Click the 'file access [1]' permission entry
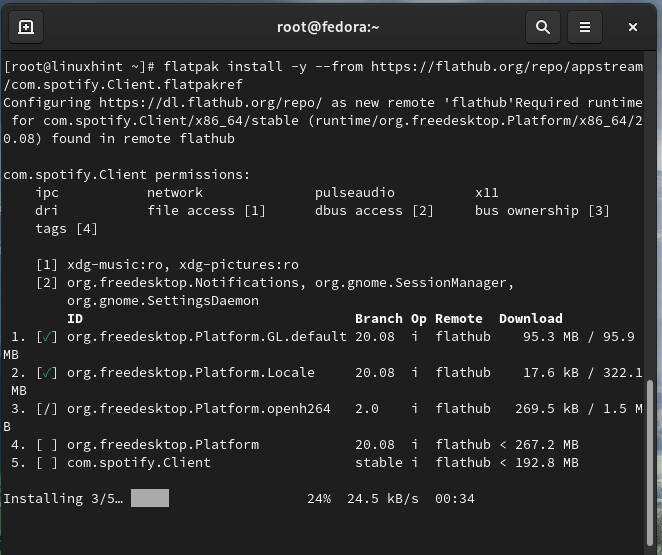This screenshot has height=555, width=662. point(207,211)
